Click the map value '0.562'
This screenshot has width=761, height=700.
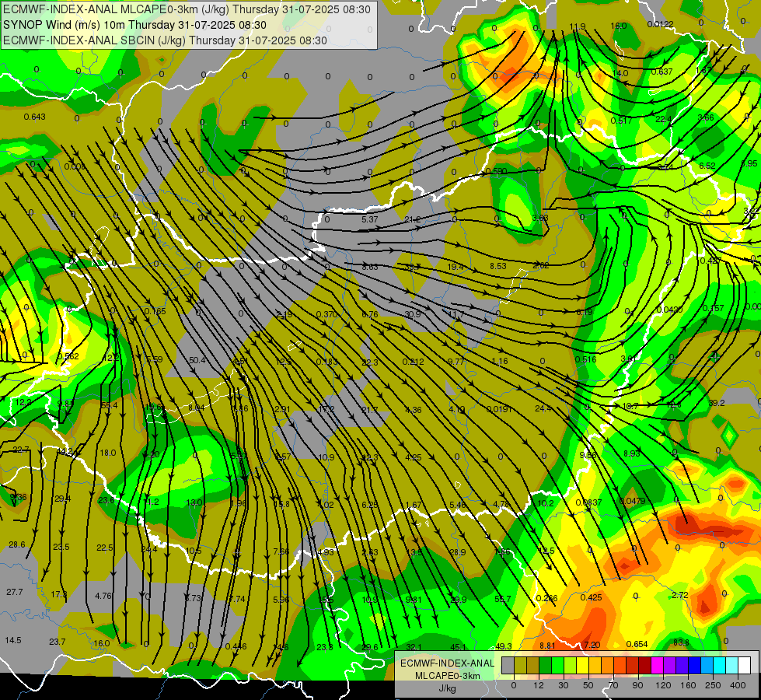click(x=68, y=356)
